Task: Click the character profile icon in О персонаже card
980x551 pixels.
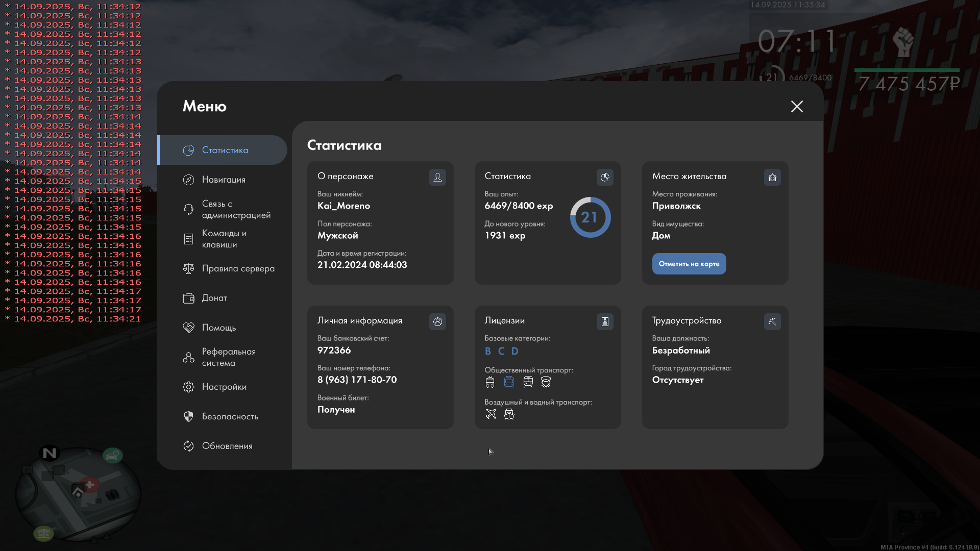Action: pos(437,177)
